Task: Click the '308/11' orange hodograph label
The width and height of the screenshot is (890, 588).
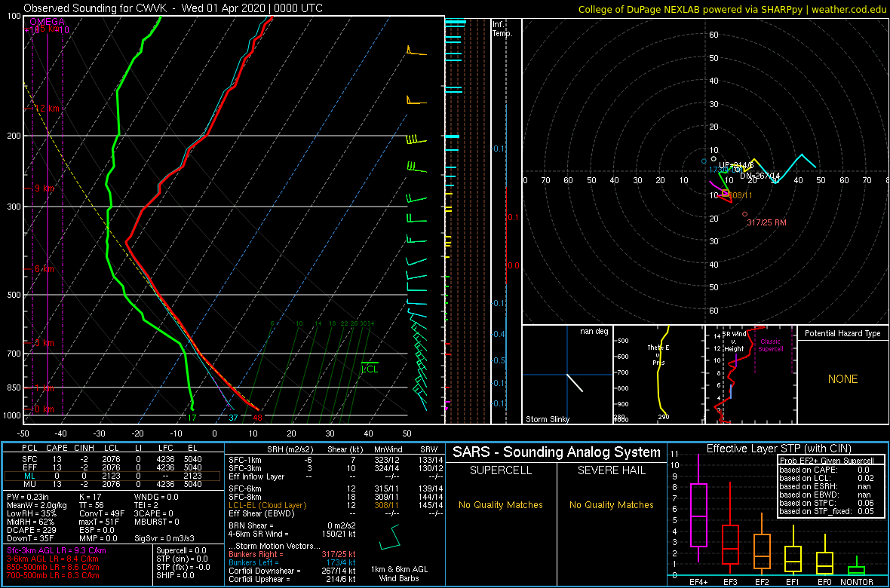Action: coord(740,194)
